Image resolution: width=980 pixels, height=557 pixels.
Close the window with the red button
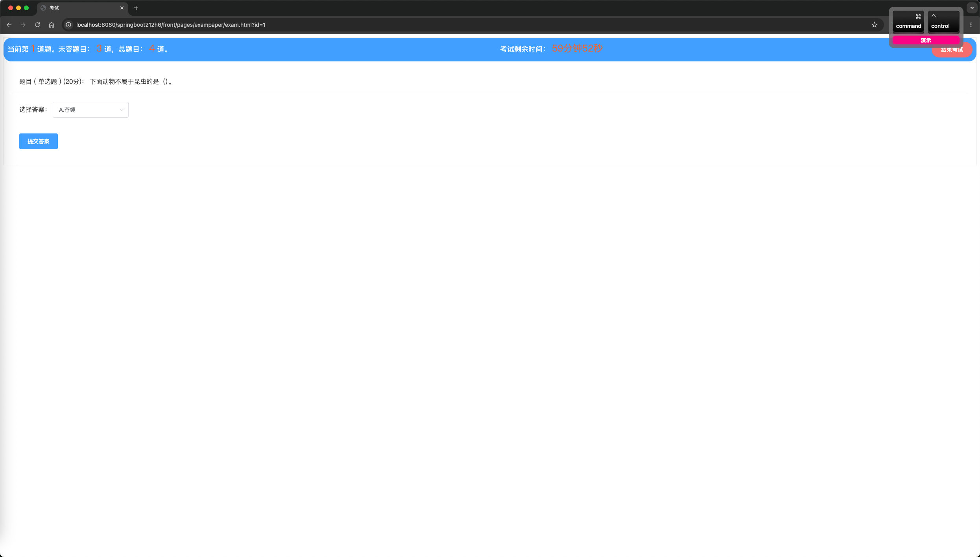[x=11, y=8]
